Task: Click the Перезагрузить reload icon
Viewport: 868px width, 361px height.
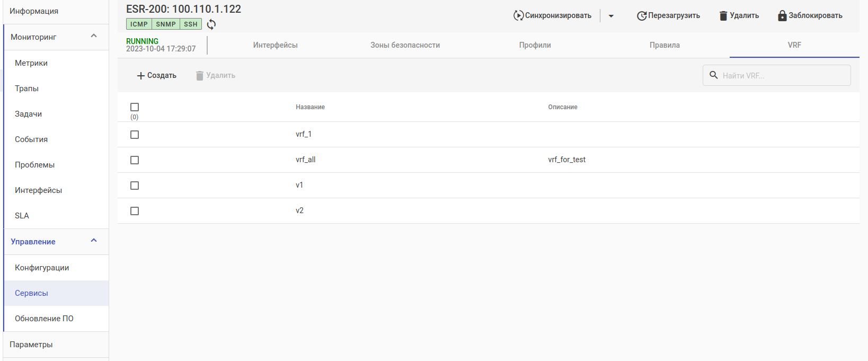Action: 641,16
